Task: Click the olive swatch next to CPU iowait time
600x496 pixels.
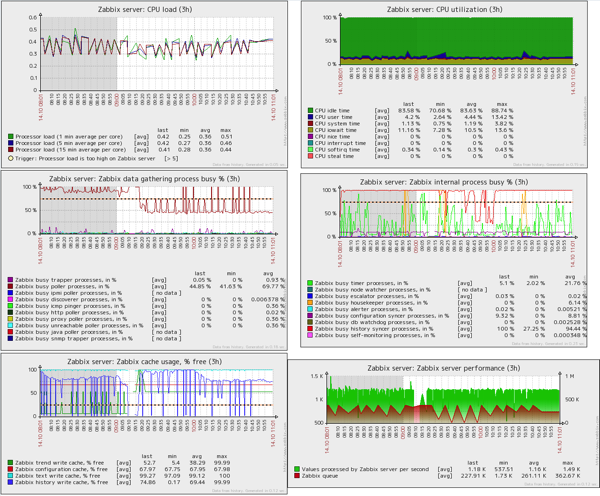Action: [x=310, y=130]
